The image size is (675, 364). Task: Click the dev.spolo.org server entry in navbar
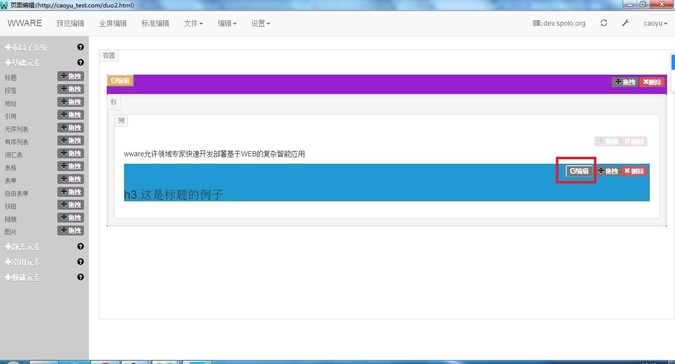pos(559,23)
